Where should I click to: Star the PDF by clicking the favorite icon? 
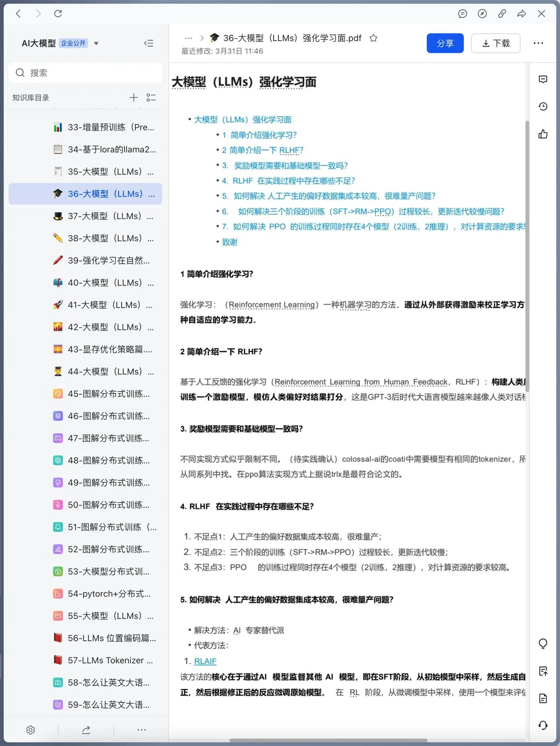373,38
